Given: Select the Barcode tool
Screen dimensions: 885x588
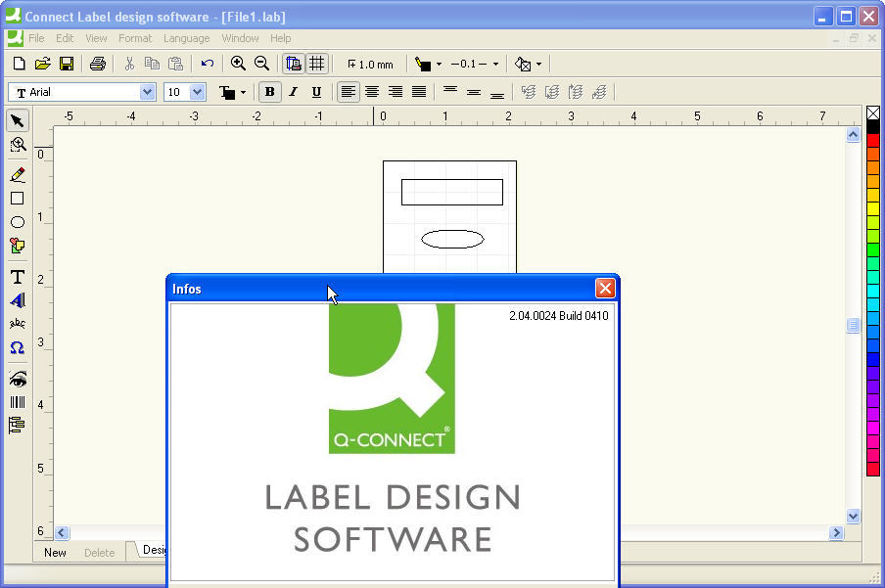Looking at the screenshot, I should [17, 402].
